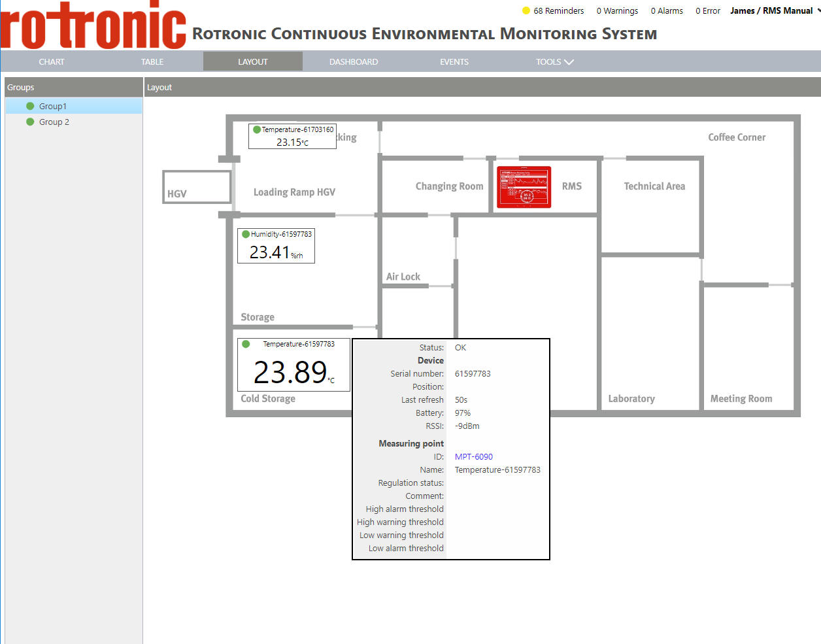Screen dimensions: 821x644
Task: Click the yellow Reminders status dot
Action: 526,10
